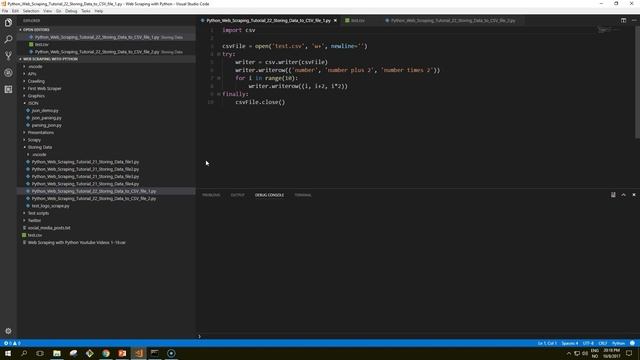
Task: Open the Help menu
Action: click(99, 11)
